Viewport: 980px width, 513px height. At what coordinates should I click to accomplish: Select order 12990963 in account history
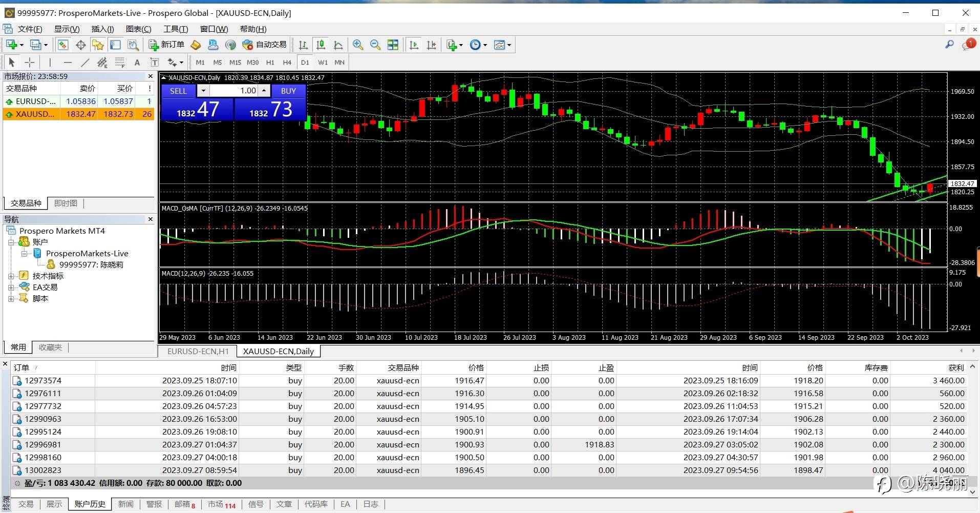(43, 419)
